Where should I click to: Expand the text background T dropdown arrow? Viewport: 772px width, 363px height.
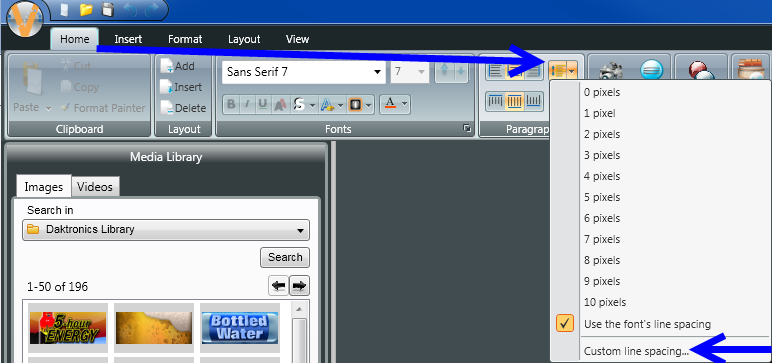click(x=369, y=104)
